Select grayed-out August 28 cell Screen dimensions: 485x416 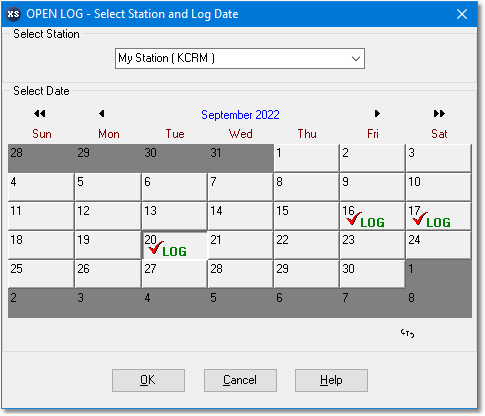(x=41, y=158)
